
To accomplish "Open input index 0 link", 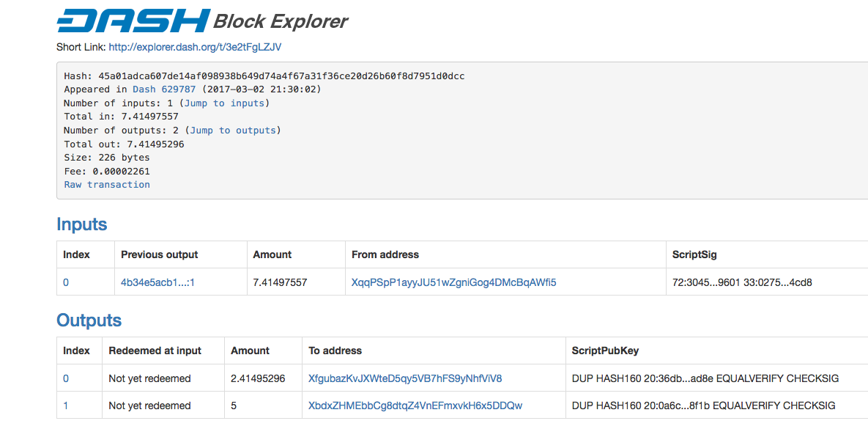I will (66, 282).
